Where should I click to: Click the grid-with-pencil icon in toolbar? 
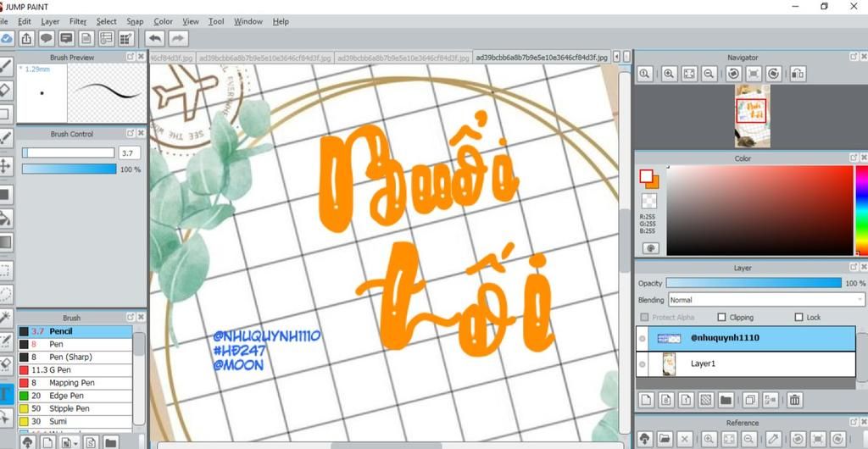(126, 39)
